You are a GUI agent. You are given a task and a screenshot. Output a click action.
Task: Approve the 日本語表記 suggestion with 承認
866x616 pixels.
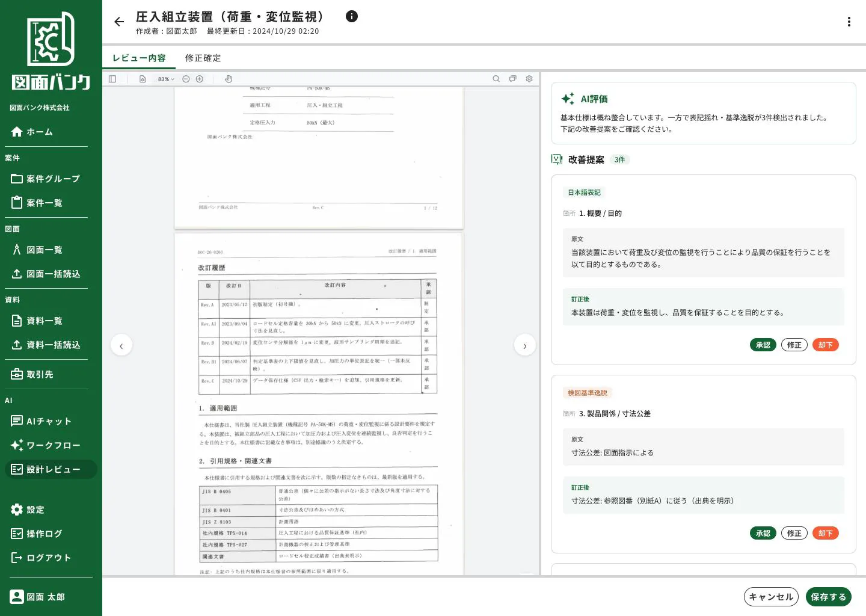pos(763,345)
